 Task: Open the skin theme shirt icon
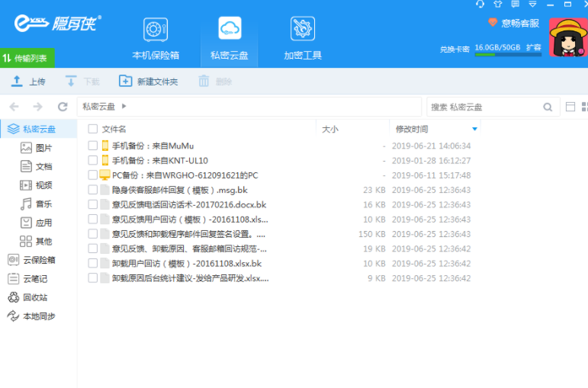pyautogui.click(x=500, y=5)
